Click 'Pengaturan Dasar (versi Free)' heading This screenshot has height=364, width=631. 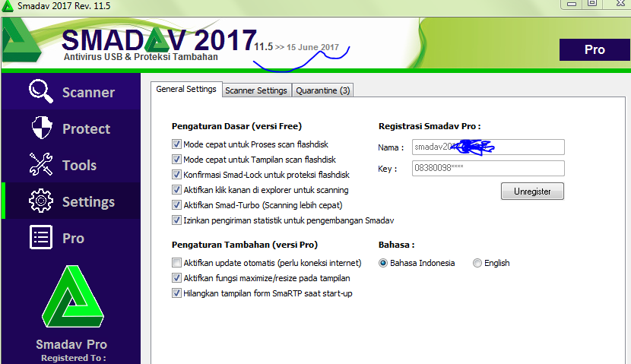[236, 126]
